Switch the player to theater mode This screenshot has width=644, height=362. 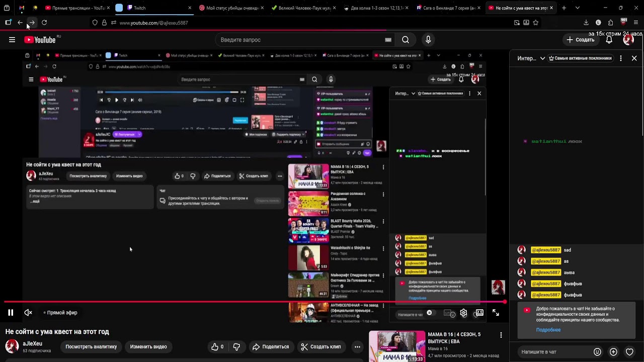pyautogui.click(x=479, y=313)
